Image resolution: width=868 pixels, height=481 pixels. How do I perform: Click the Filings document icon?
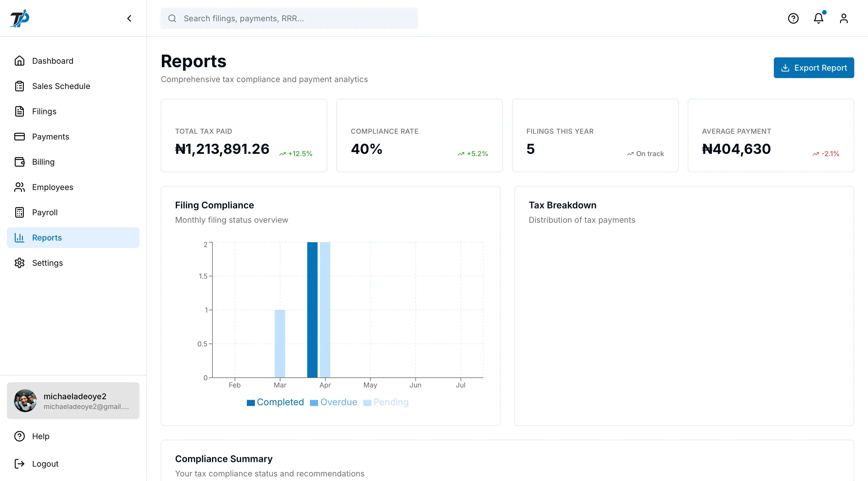click(20, 111)
